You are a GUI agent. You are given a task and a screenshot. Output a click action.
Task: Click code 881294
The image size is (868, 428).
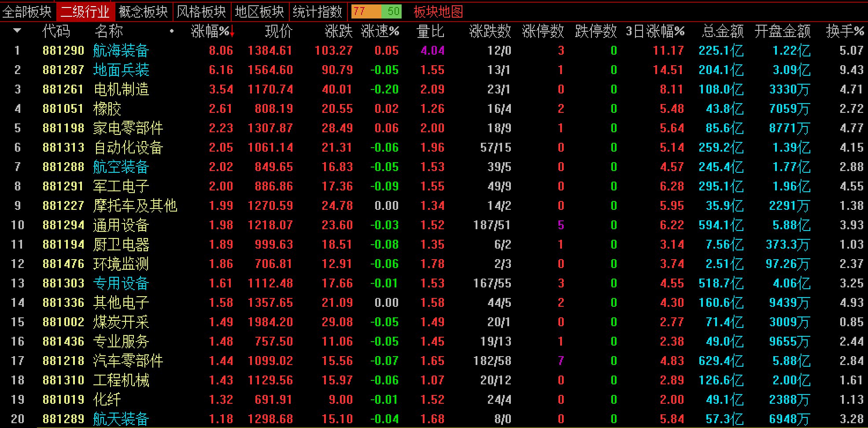[63, 225]
